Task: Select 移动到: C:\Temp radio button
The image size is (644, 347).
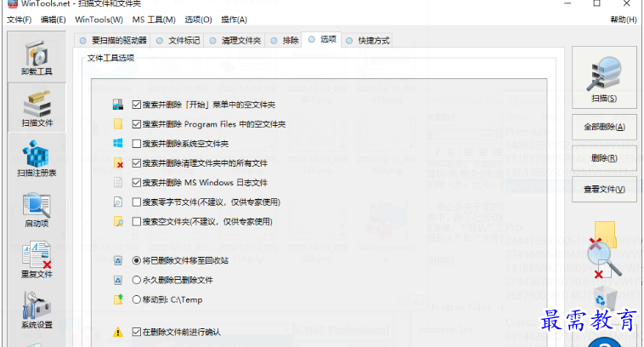Action: pos(136,299)
